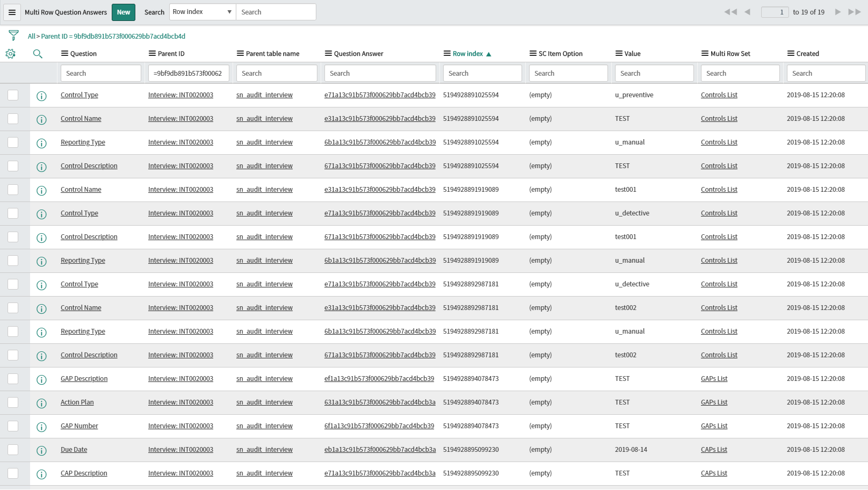Screen dimensions: 868x490
Task: Click the page number field
Action: click(x=775, y=12)
